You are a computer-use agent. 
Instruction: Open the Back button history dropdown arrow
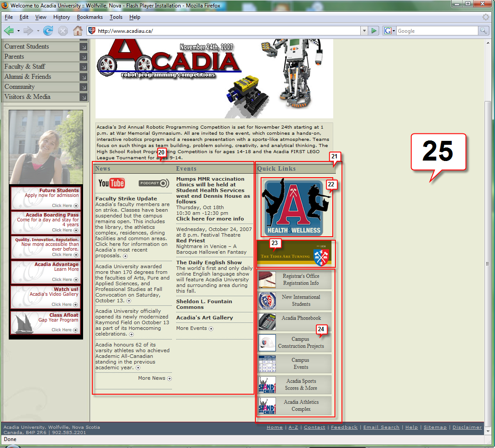point(18,31)
